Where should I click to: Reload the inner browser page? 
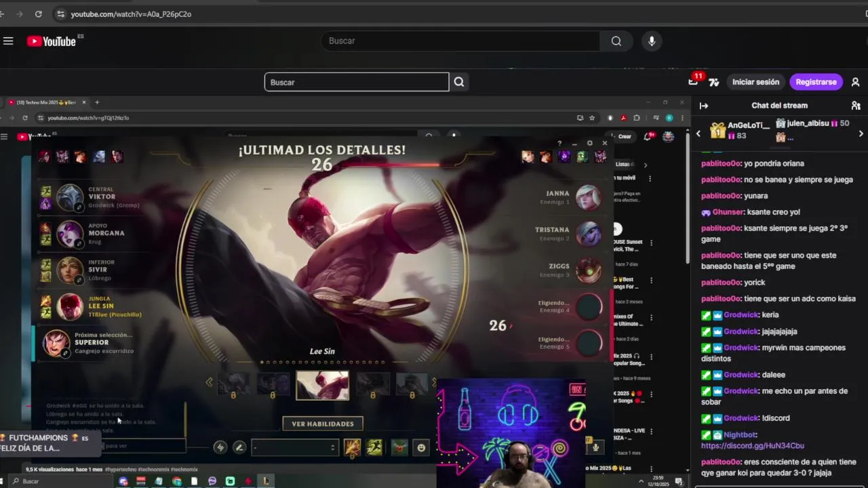[x=24, y=118]
